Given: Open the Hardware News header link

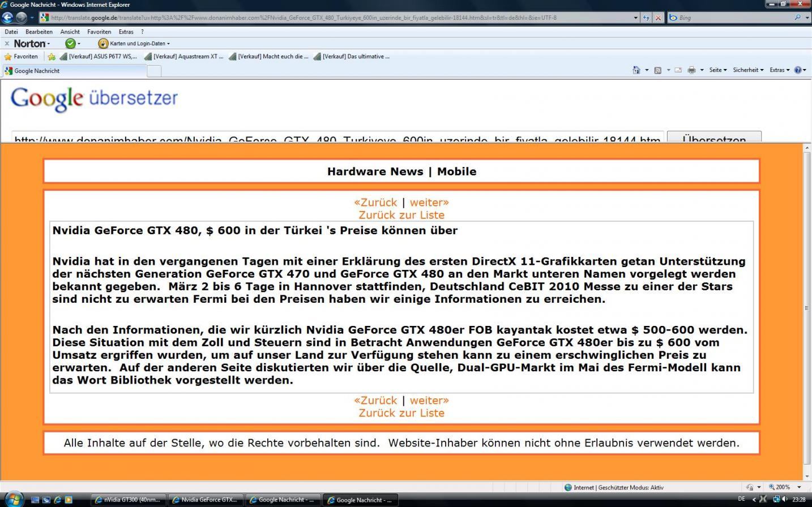Looking at the screenshot, I should pos(375,171).
